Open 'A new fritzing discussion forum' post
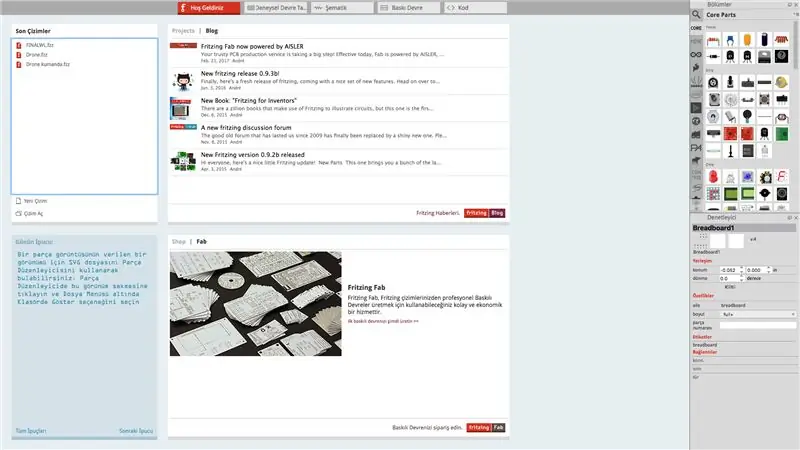This screenshot has width=800, height=450. tap(246, 128)
